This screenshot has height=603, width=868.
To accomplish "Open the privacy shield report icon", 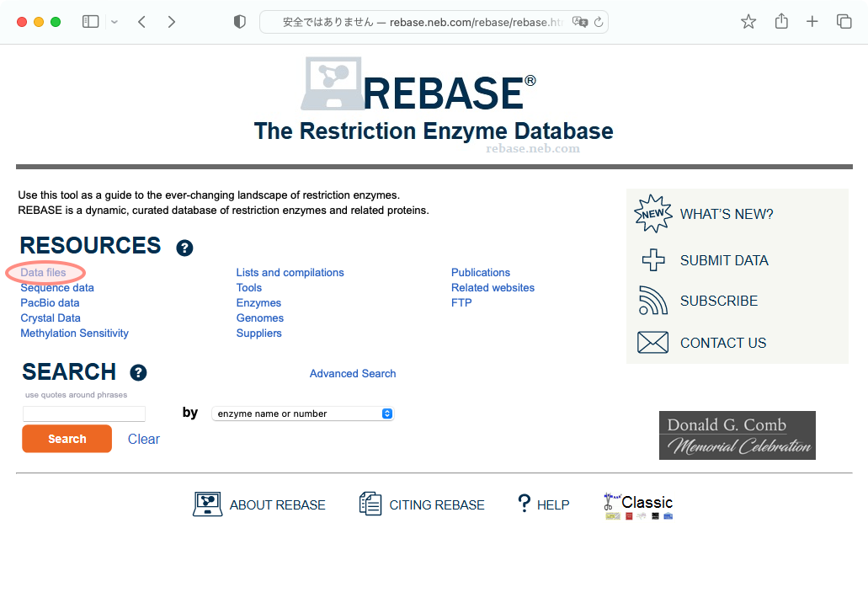I will pos(240,22).
